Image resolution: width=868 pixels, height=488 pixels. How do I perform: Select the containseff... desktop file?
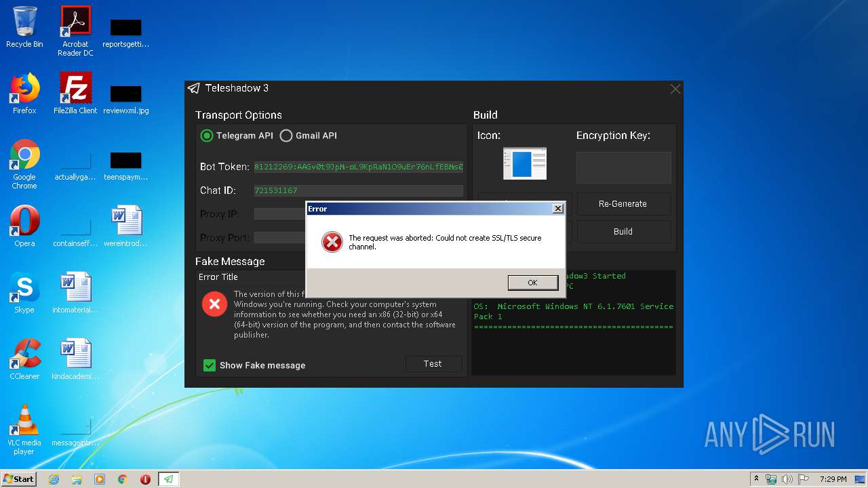pyautogui.click(x=75, y=233)
